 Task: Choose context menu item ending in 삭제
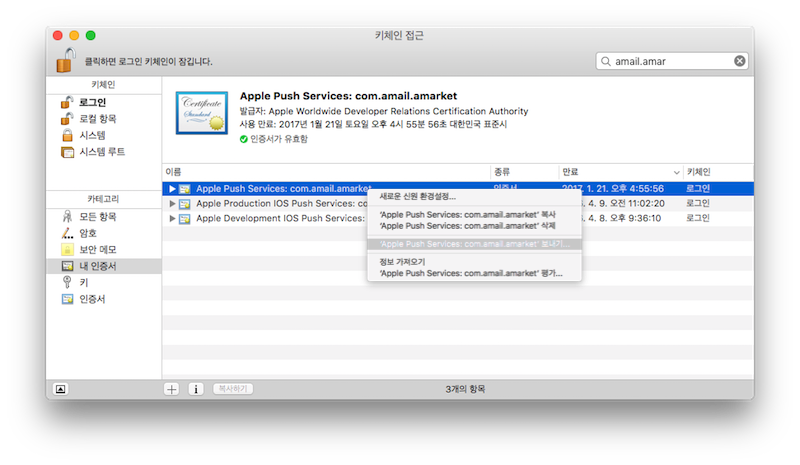tap(474, 226)
